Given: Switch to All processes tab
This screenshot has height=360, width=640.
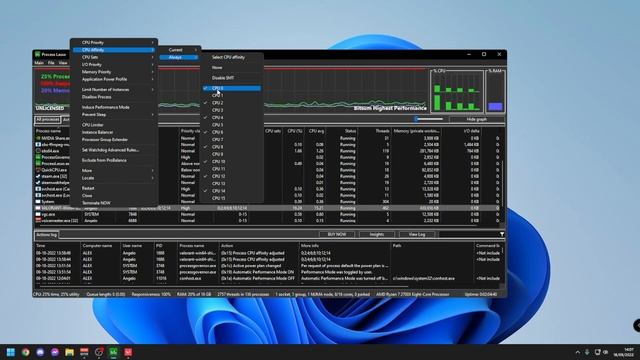Looking at the screenshot, I should (48, 120).
